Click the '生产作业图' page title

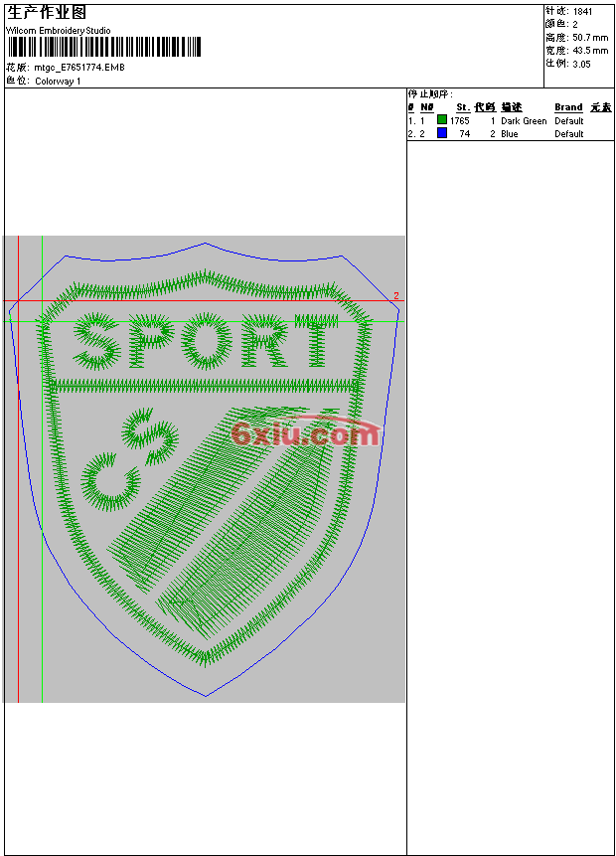(47, 13)
